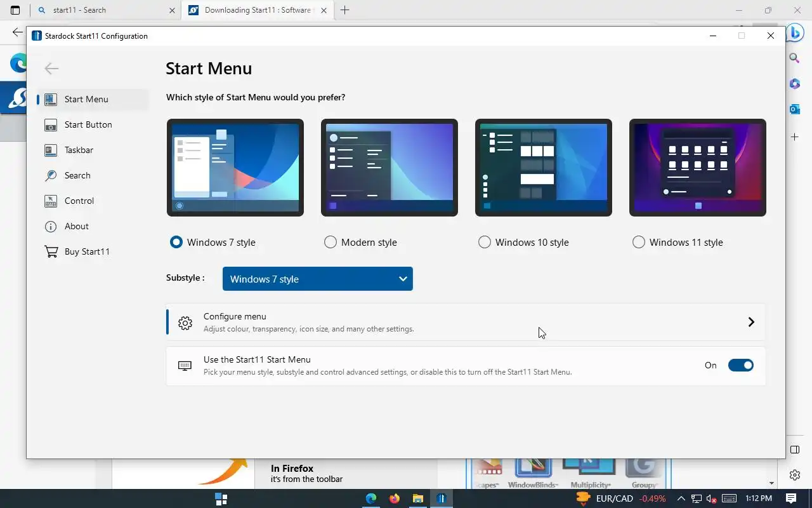Click the Taskbar sidebar icon
Screen dimensions: 812x508
51,150
